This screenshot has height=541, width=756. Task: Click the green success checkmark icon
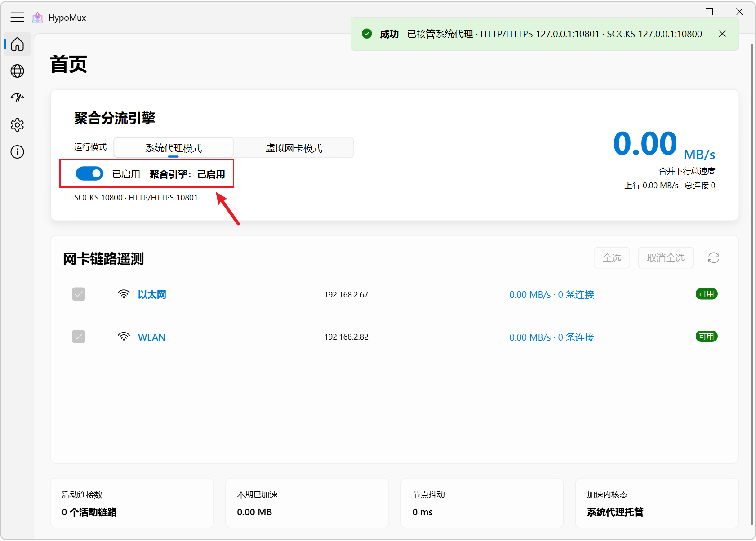(x=367, y=34)
